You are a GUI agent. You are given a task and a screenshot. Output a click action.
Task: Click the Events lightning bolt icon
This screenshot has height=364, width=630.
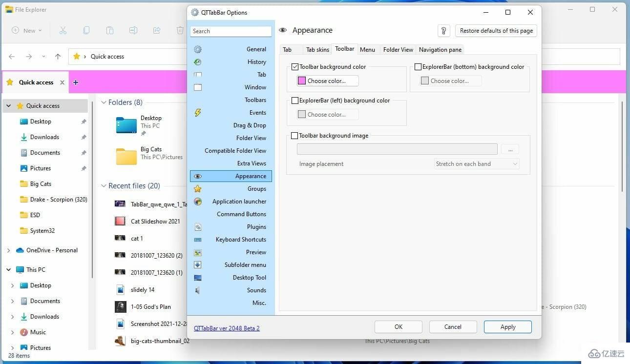tap(198, 113)
